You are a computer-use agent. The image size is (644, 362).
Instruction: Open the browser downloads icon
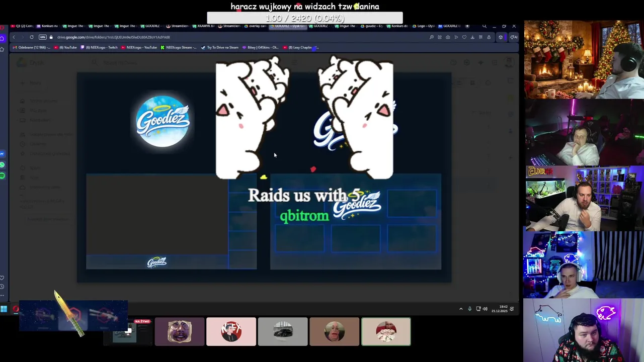click(x=472, y=37)
